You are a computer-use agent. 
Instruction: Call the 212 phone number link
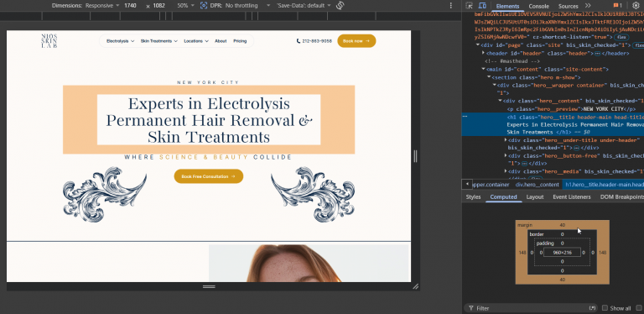click(x=317, y=41)
